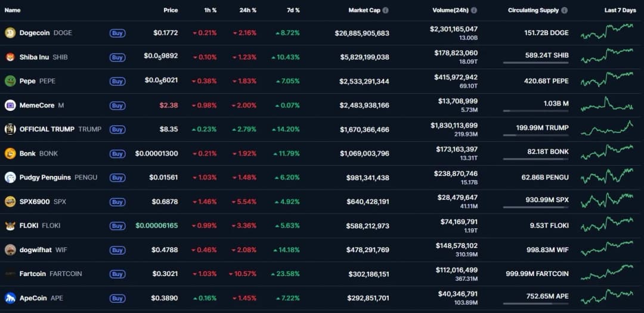Click the Pepe frog coin icon
Screen dimensions: 644x313
pyautogui.click(x=10, y=81)
